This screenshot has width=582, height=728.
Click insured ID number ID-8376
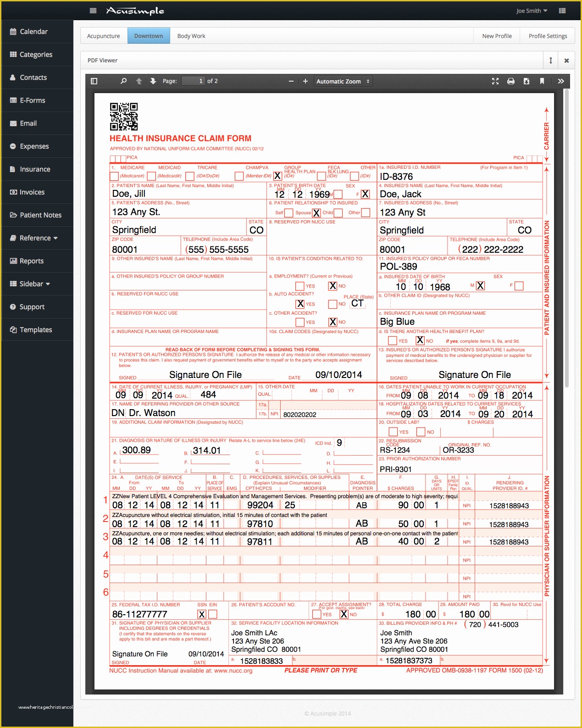pos(396,177)
